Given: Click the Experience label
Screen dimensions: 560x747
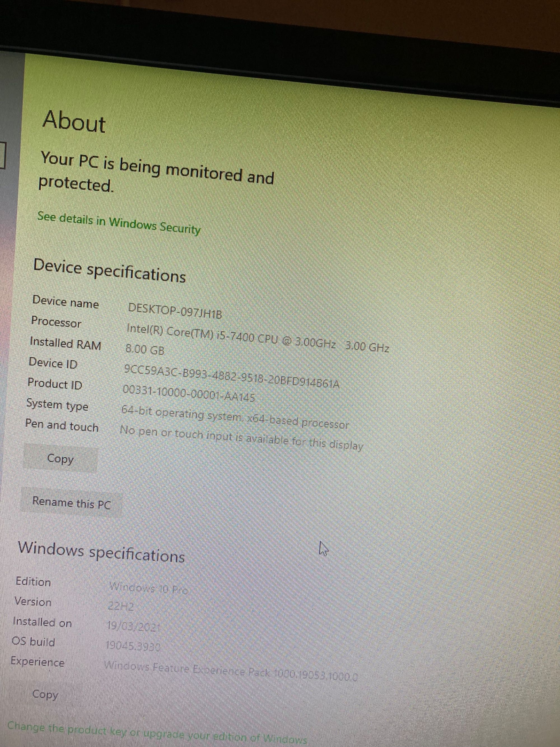Looking at the screenshot, I should (x=37, y=662).
